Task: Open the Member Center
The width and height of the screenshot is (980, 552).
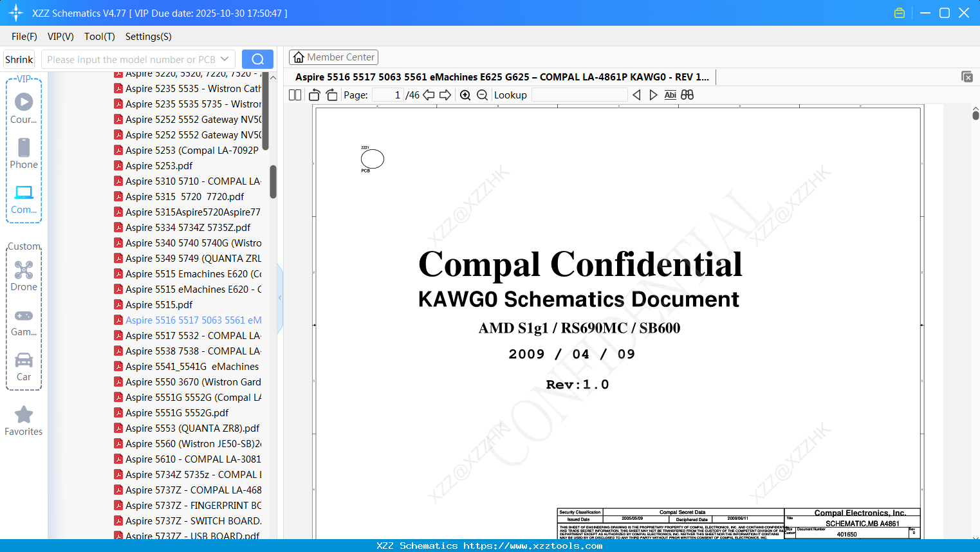Action: tap(333, 57)
